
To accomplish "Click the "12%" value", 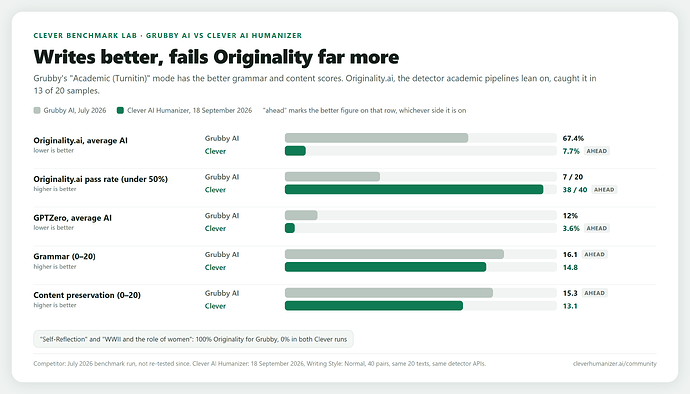I will click(x=570, y=216).
